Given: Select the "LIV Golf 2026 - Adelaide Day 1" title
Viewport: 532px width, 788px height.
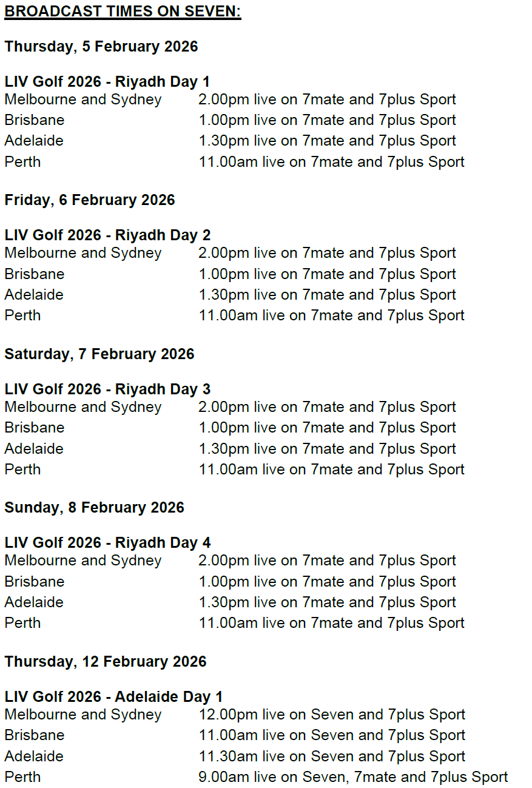Looking at the screenshot, I should click(x=113, y=696).
